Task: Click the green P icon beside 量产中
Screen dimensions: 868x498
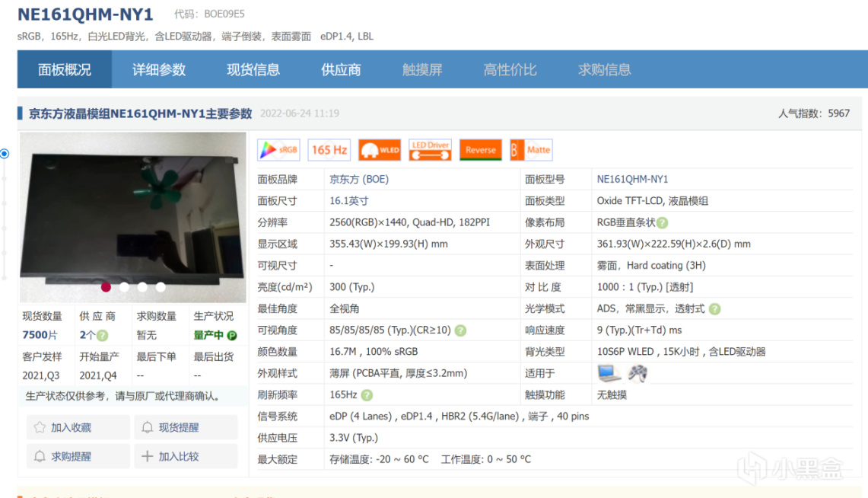Action: [232, 336]
